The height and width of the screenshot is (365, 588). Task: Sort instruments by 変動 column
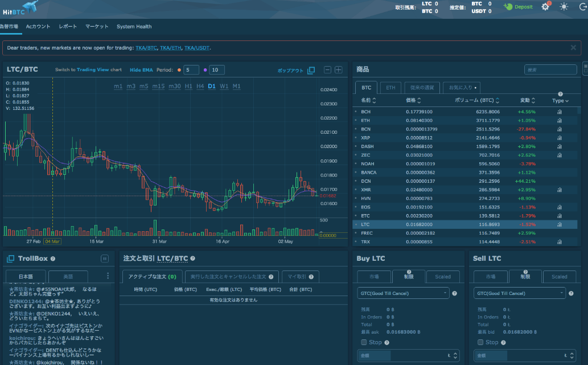click(528, 101)
